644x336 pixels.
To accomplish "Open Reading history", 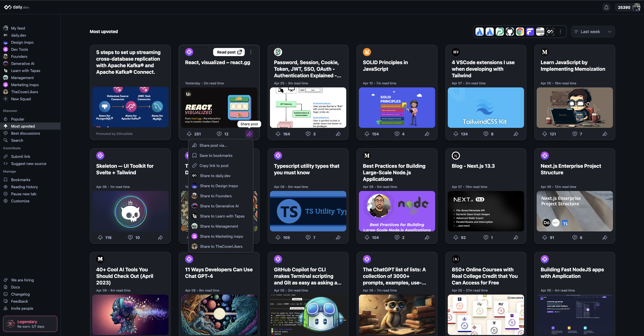I will click(30, 187).
